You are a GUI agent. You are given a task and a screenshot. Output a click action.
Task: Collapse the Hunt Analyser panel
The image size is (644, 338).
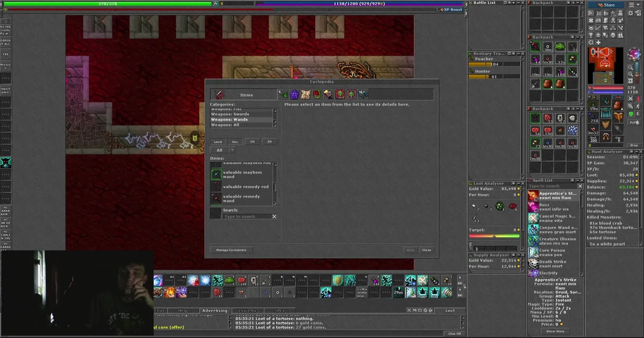tap(636, 152)
